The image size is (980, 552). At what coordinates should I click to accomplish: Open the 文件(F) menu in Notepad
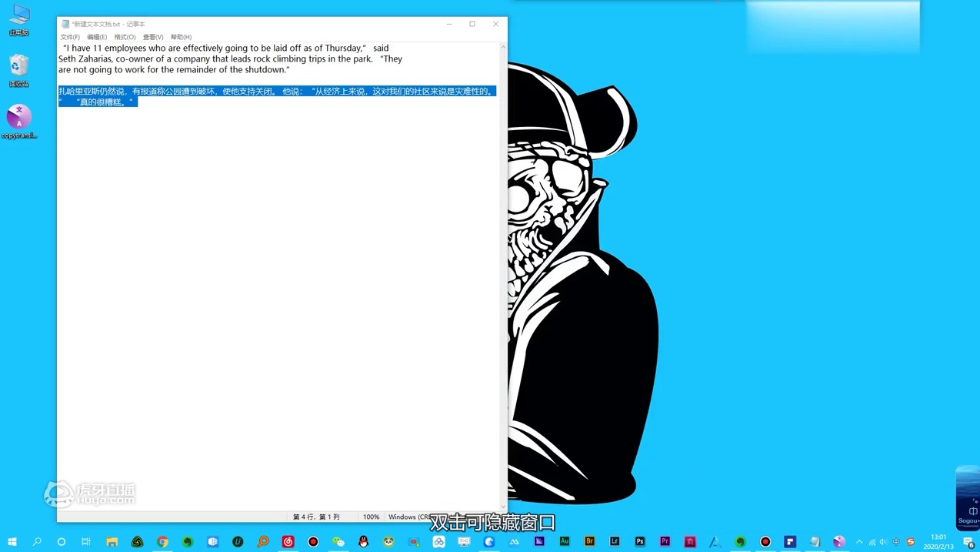70,37
